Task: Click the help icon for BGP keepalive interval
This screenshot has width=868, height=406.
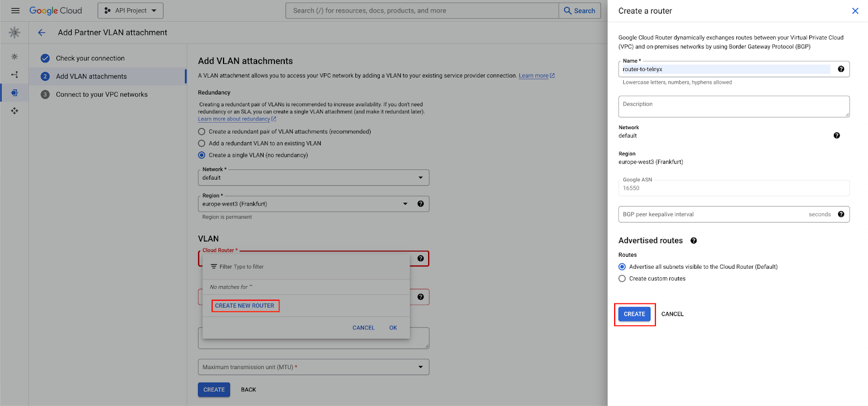Action: coord(841,214)
